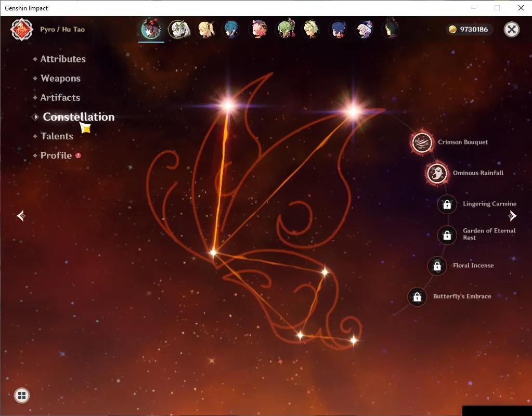532x416 pixels.
Task: Open the Weapons section
Action: [60, 79]
